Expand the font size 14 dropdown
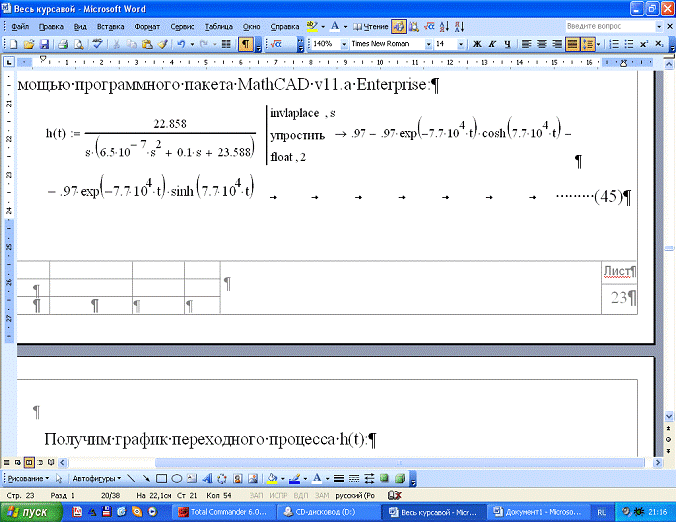This screenshot has height=522, width=676. (x=462, y=45)
